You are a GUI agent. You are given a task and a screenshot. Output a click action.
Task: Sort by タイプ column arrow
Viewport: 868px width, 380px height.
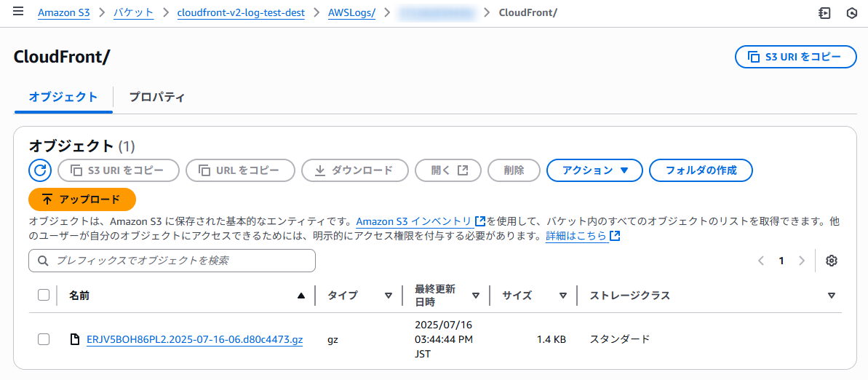coord(388,296)
